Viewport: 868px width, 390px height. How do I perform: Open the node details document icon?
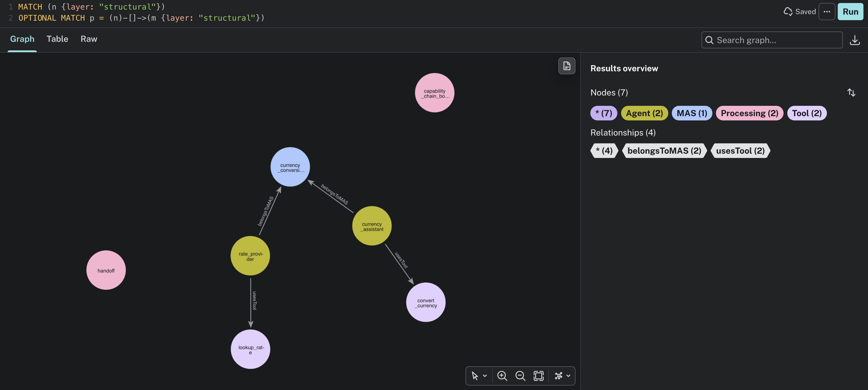(567, 66)
